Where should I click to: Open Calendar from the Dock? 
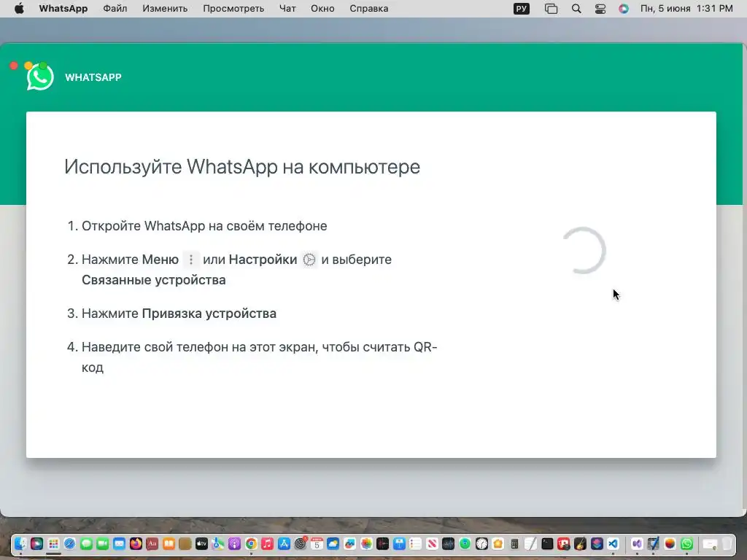tap(317, 543)
